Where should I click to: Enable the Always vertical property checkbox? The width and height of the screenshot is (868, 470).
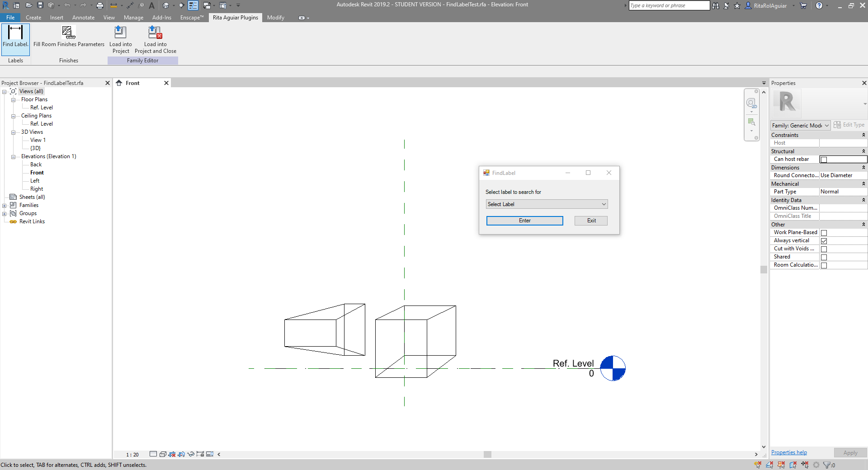tap(824, 241)
